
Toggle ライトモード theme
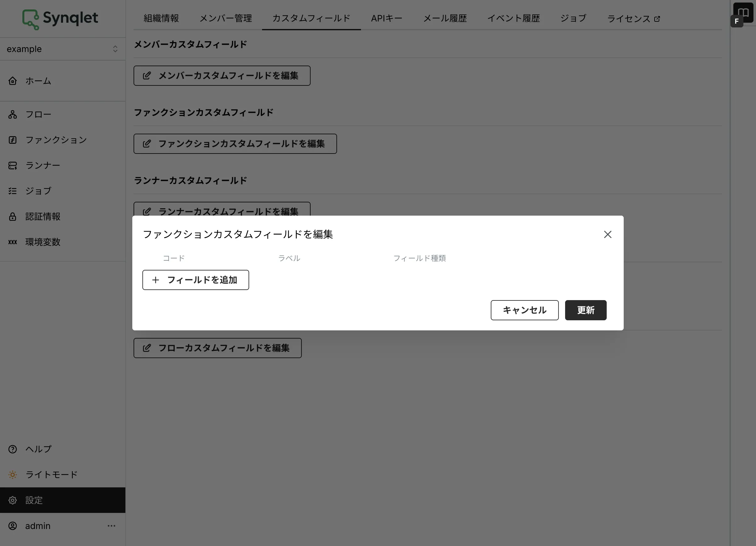click(x=63, y=475)
